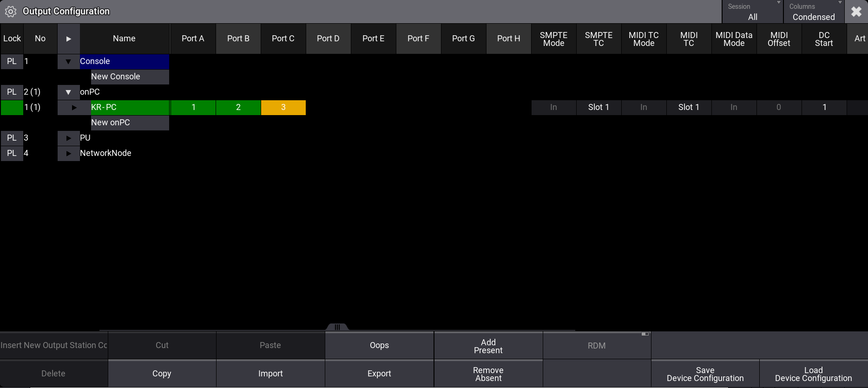Screen dimensions: 868x388
Task: Click the drag handle above the button bar
Action: click(337, 327)
